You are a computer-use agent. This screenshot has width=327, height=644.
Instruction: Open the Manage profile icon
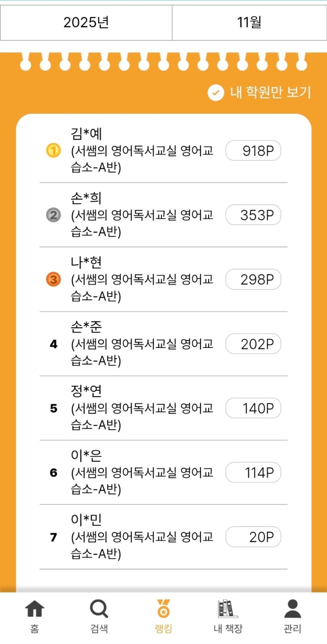pos(292,609)
